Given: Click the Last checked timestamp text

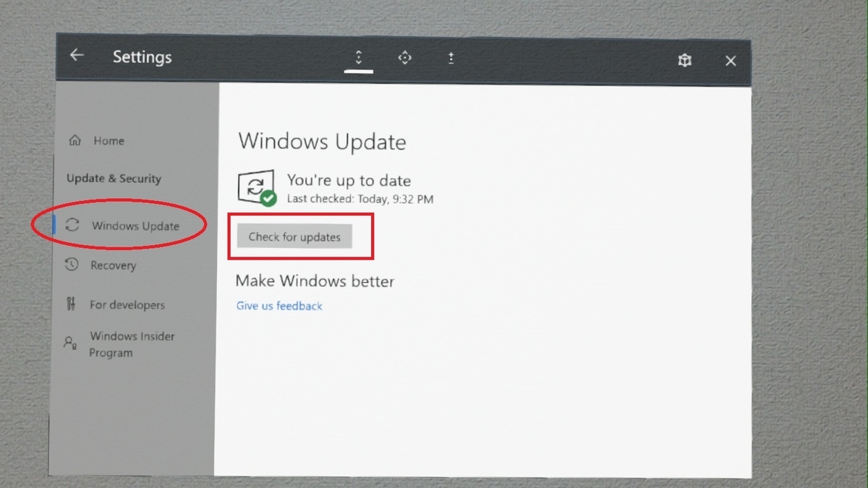Looking at the screenshot, I should 360,199.
